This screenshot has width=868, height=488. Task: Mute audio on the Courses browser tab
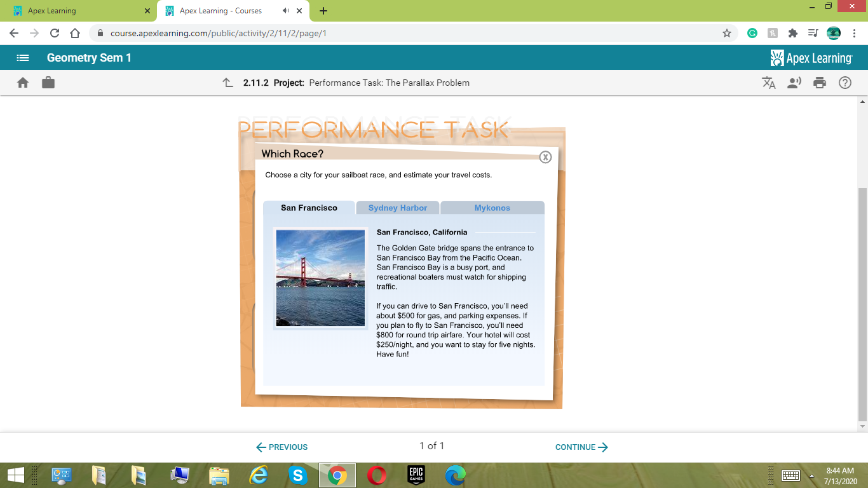click(285, 10)
